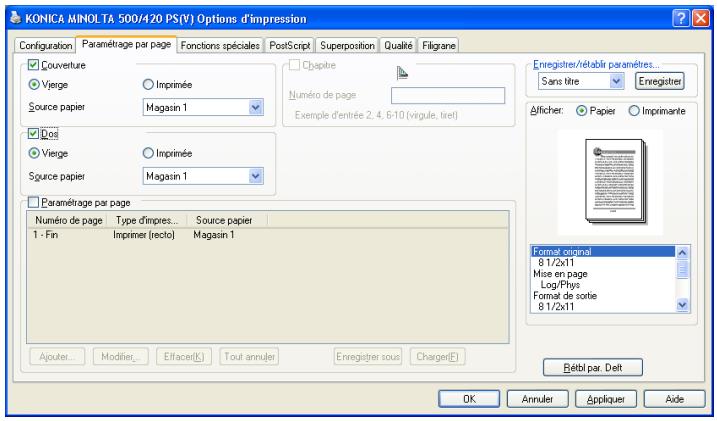Select Vierge radio under Dos
The width and height of the screenshot is (717, 421).
pos(33,153)
